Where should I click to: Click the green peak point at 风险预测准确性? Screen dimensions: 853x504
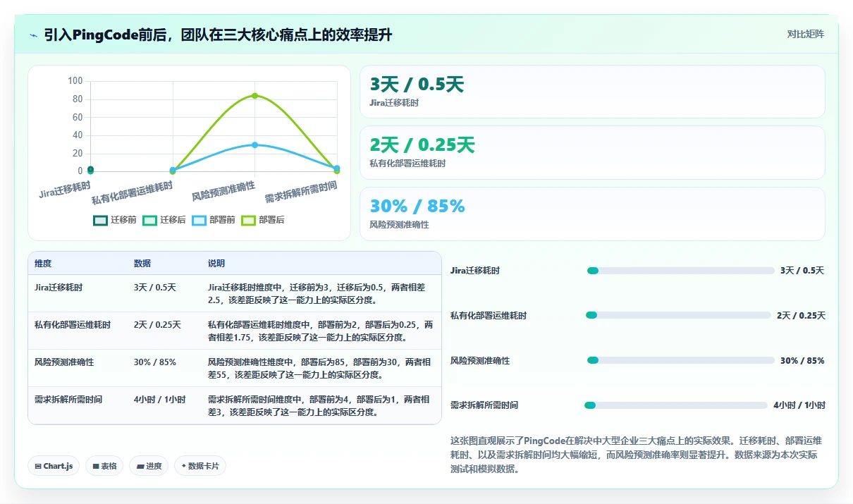click(254, 95)
